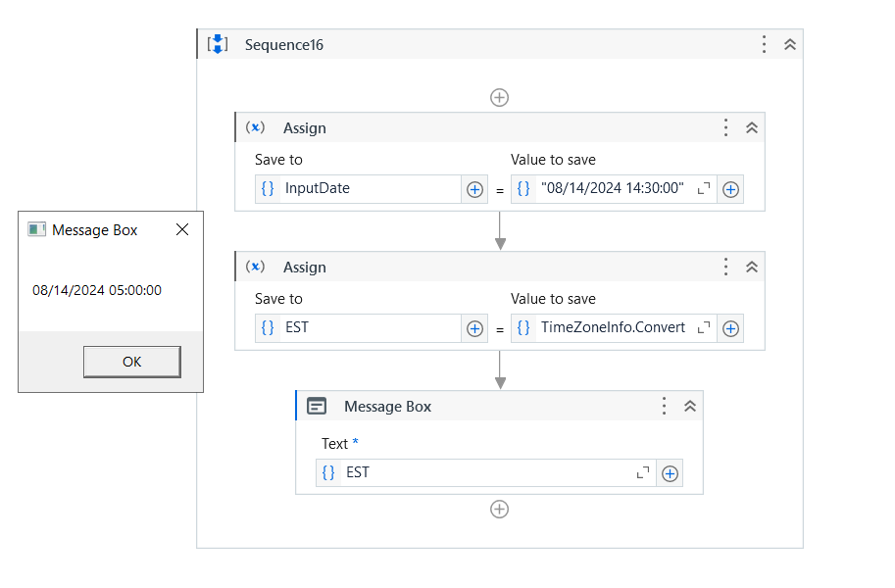Select the Sequence16 title text

[x=283, y=44]
